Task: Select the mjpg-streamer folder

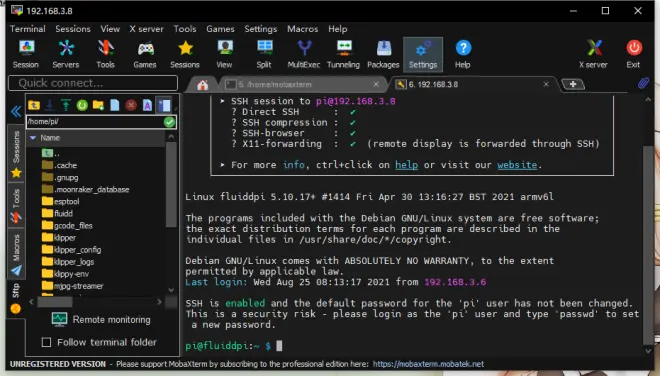Action: click(x=73, y=286)
